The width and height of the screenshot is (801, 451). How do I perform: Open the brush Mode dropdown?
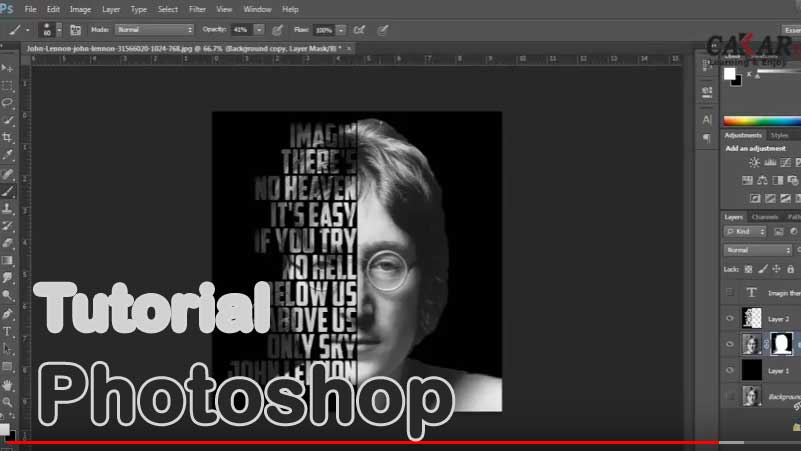154,30
